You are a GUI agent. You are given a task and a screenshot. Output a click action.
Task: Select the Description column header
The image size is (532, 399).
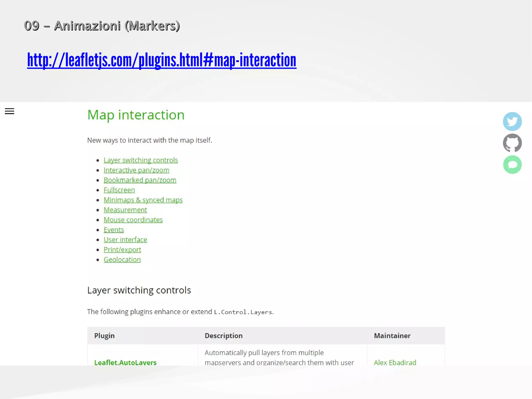point(223,336)
